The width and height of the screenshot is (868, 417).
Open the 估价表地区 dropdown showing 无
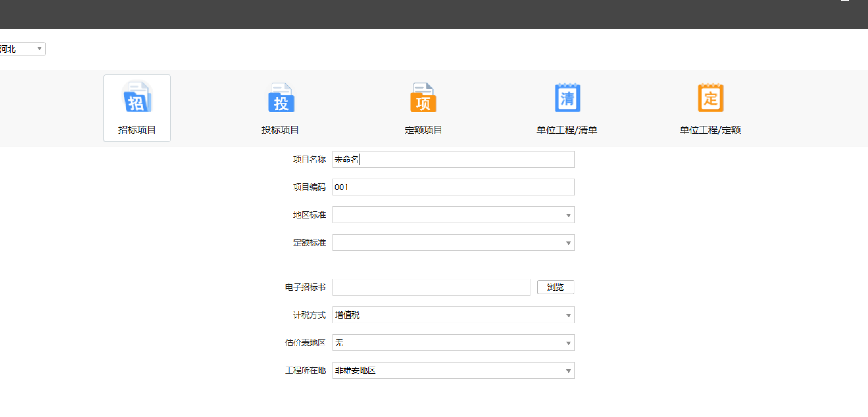click(453, 343)
